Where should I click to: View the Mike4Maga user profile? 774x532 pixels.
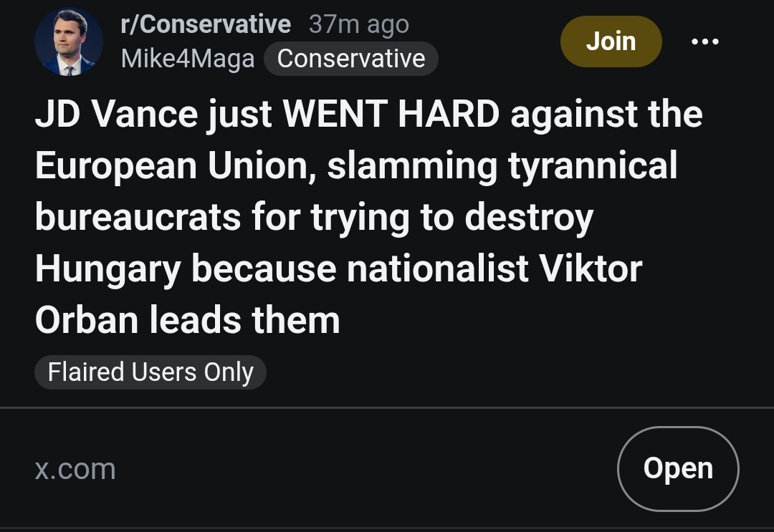[188, 59]
